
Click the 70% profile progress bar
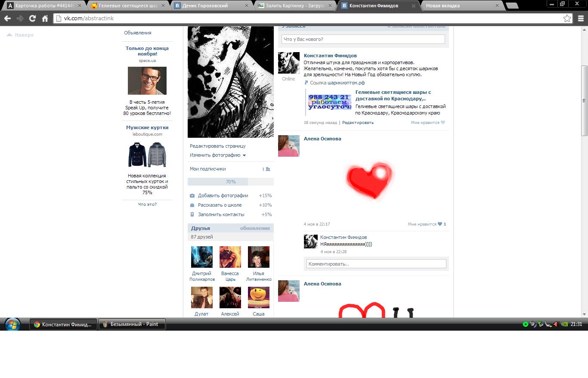(x=231, y=182)
